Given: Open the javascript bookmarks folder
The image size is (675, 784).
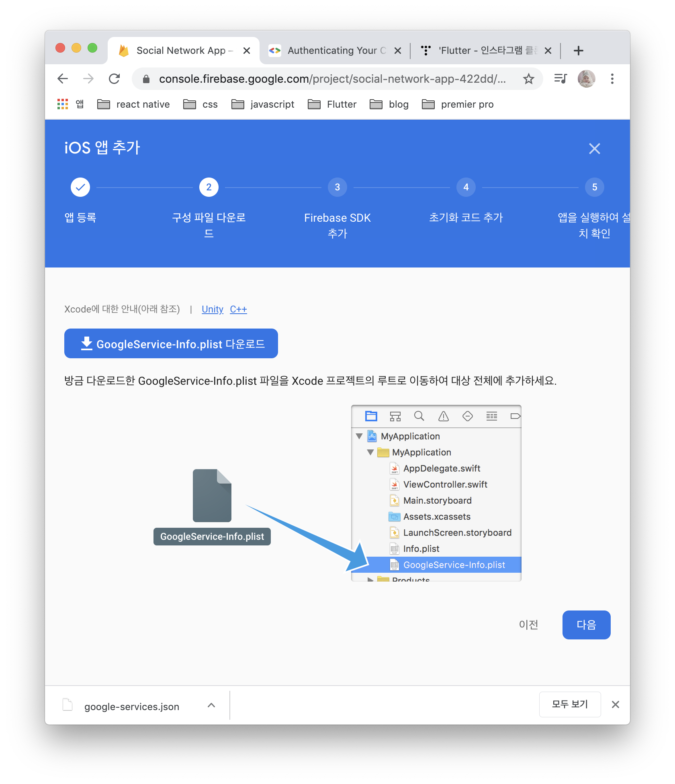Looking at the screenshot, I should click(263, 104).
